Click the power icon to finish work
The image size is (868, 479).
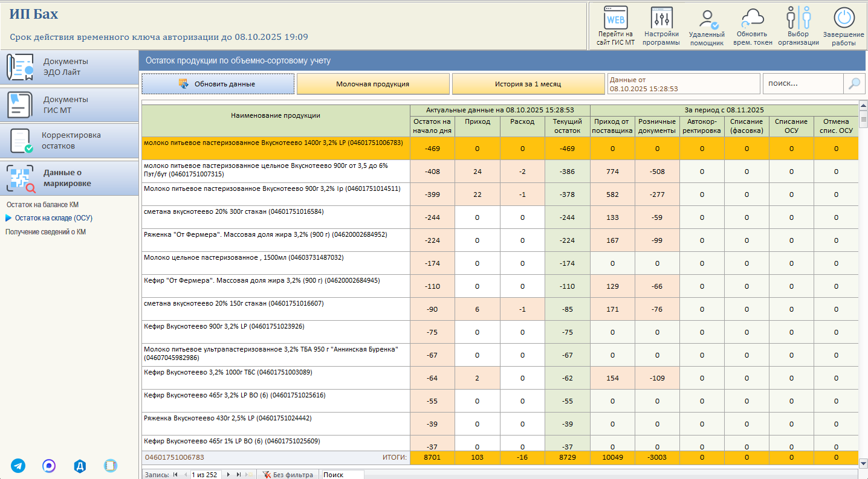coord(843,18)
